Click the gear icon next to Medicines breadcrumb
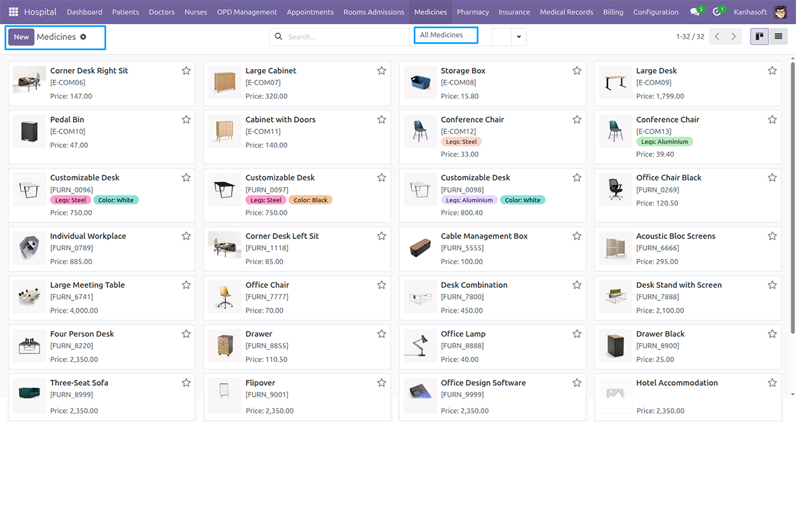This screenshot has width=796, height=532. [83, 37]
